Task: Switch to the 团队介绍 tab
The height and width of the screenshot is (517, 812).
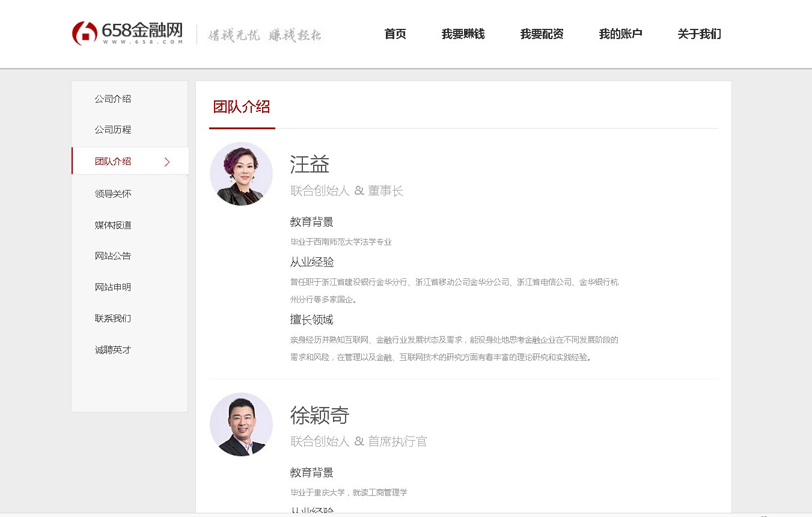Action: pos(242,107)
